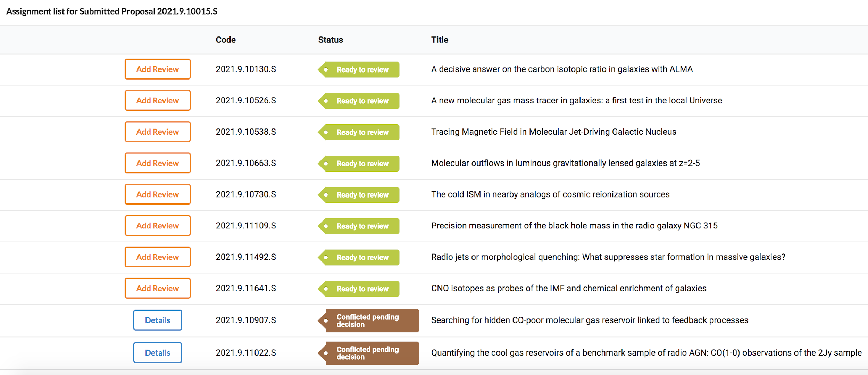The image size is (868, 375).
Task: Click Add Review for proposal 2021.9.10130.S
Action: tap(158, 69)
